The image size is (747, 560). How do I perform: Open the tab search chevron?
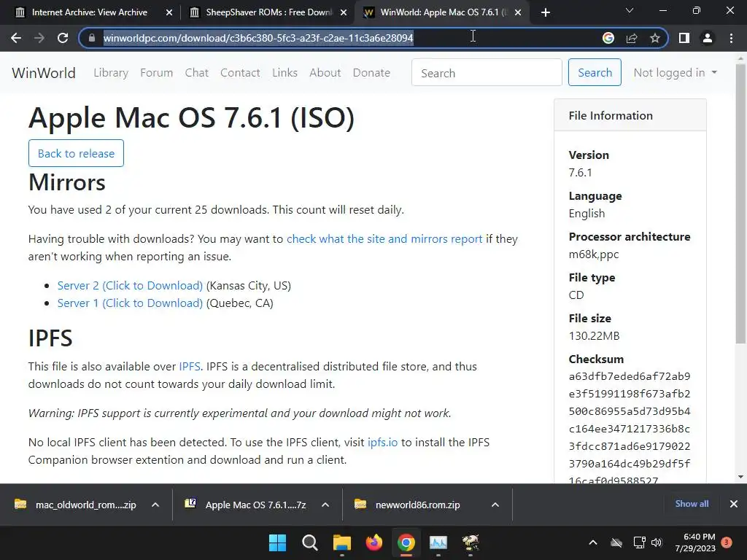(x=630, y=10)
